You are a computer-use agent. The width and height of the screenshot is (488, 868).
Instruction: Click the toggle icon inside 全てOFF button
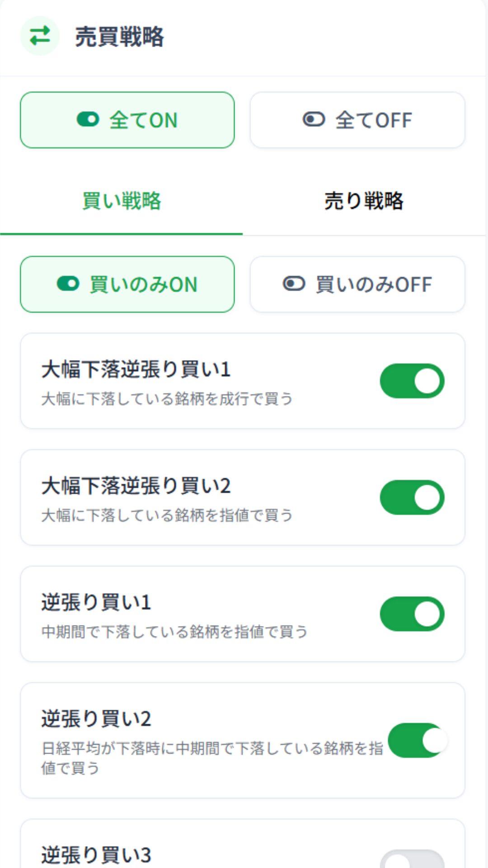pyautogui.click(x=314, y=120)
